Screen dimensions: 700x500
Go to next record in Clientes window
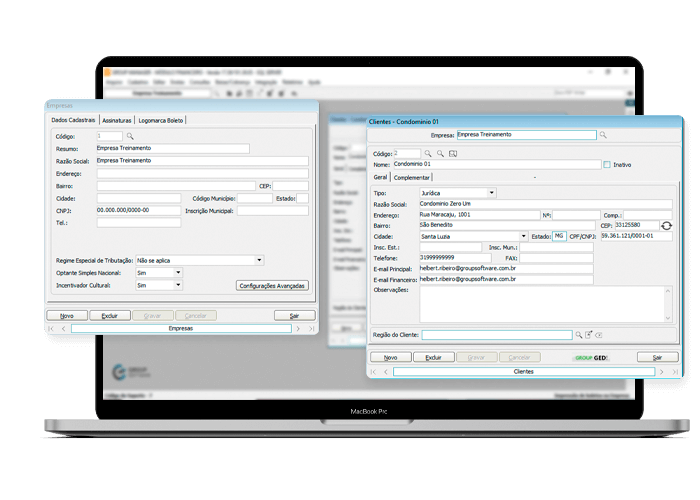click(662, 372)
